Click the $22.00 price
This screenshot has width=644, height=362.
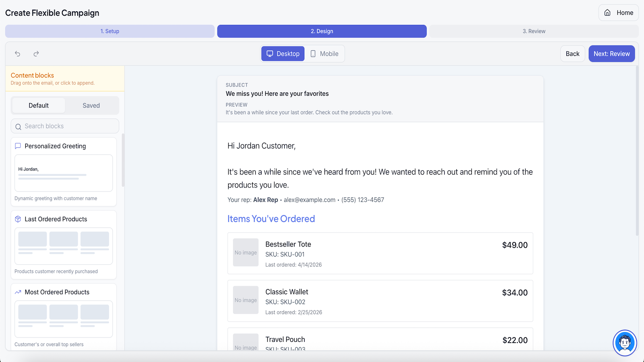pos(515,340)
